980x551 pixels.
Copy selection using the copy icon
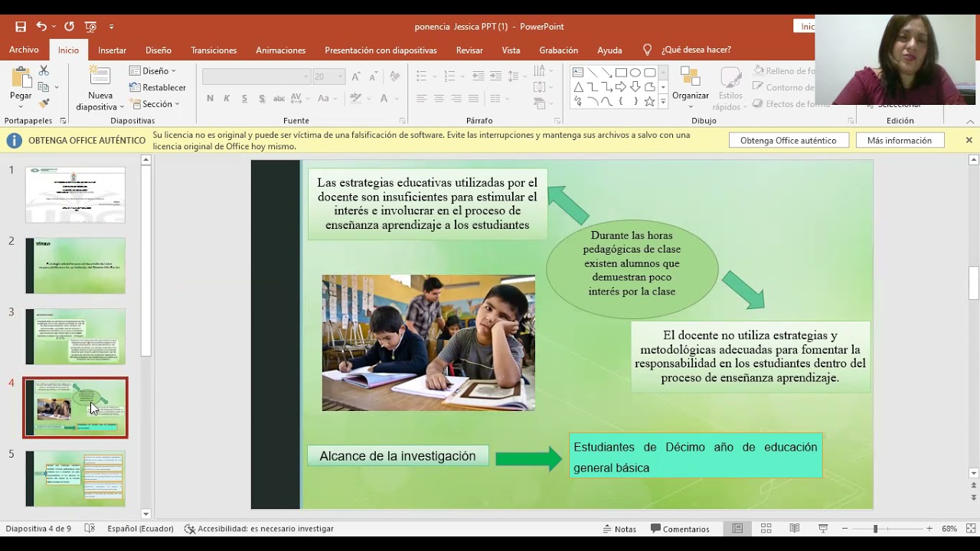click(44, 87)
